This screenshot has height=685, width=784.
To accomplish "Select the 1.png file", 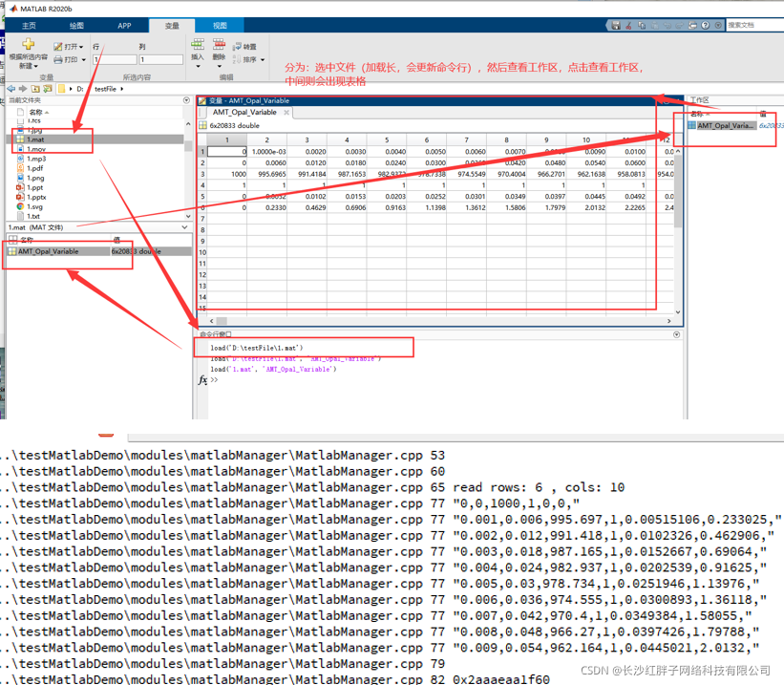I will click(35, 178).
